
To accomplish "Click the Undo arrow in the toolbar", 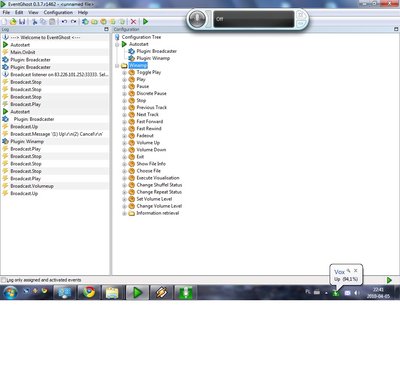I will pyautogui.click(x=64, y=22).
